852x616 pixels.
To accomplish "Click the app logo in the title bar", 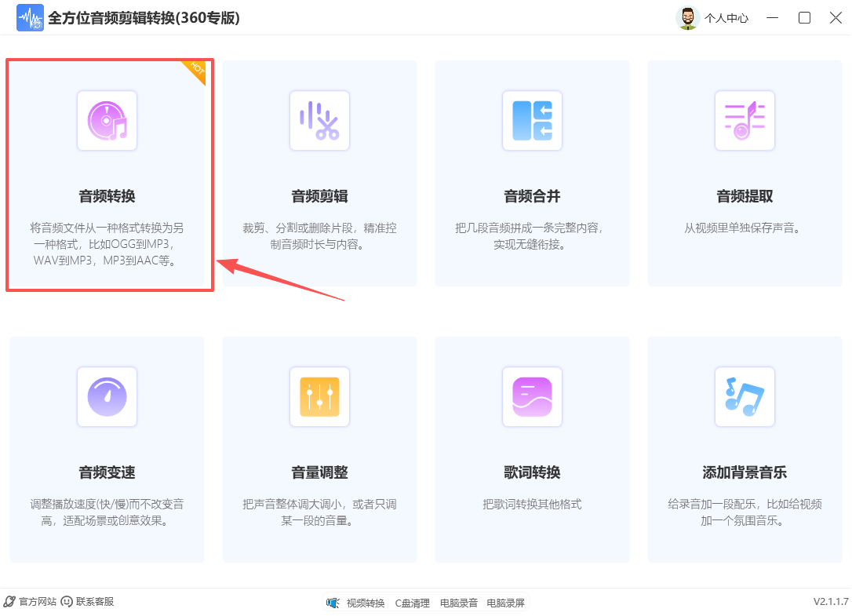I will (30, 17).
